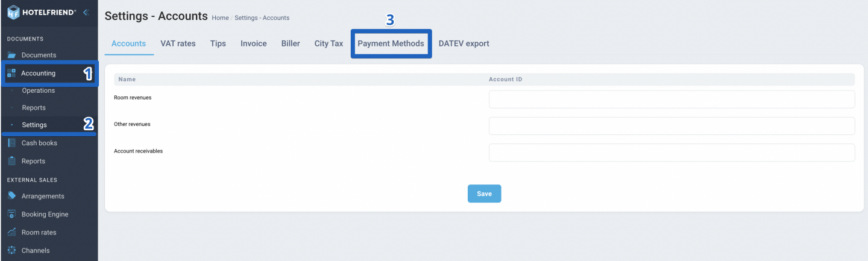Focus the Room revenues Account ID field
868x261 pixels.
click(x=672, y=99)
